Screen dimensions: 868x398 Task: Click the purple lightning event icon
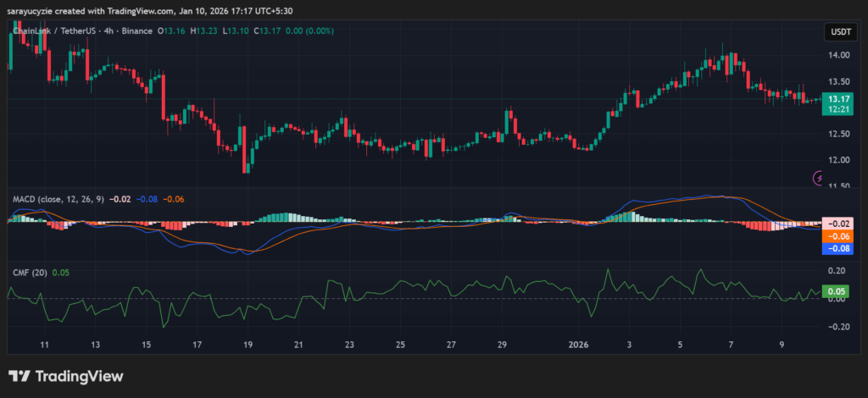pos(819,178)
